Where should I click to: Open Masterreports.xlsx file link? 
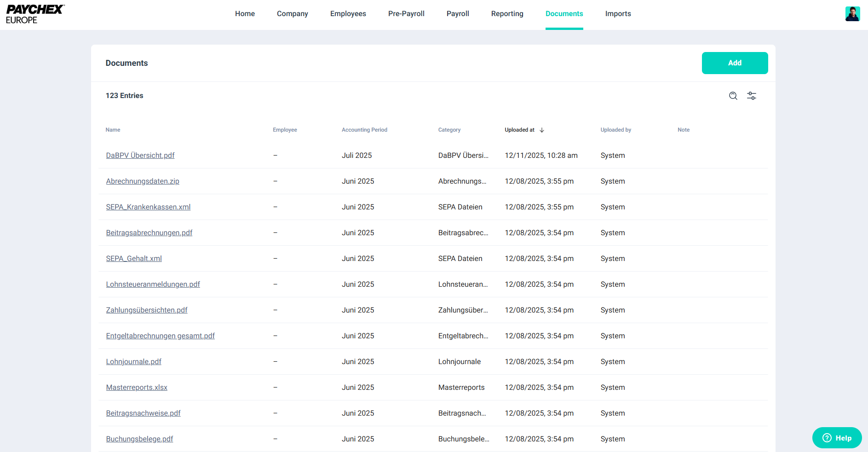(137, 388)
